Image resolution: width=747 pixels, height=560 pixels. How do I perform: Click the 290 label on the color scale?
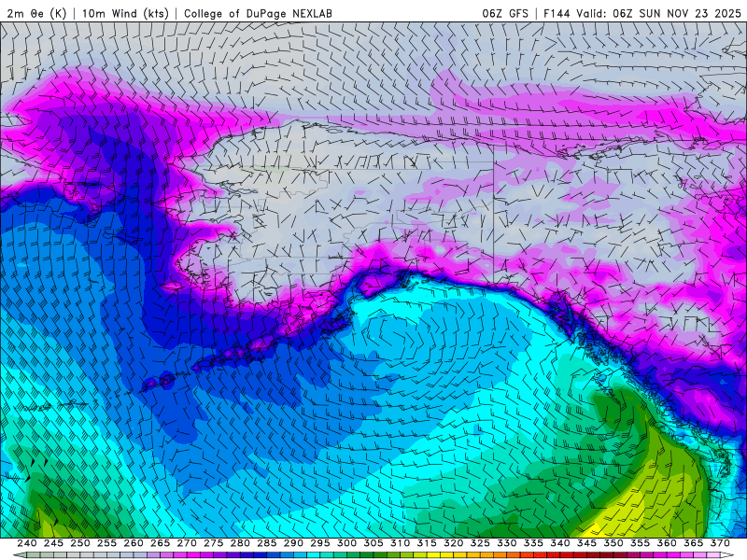(x=293, y=543)
